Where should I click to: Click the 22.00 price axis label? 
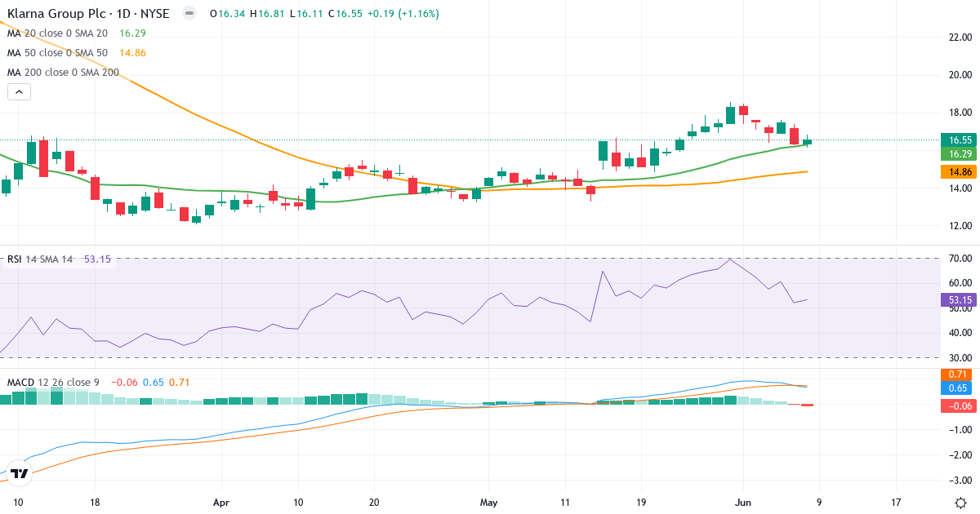(959, 38)
